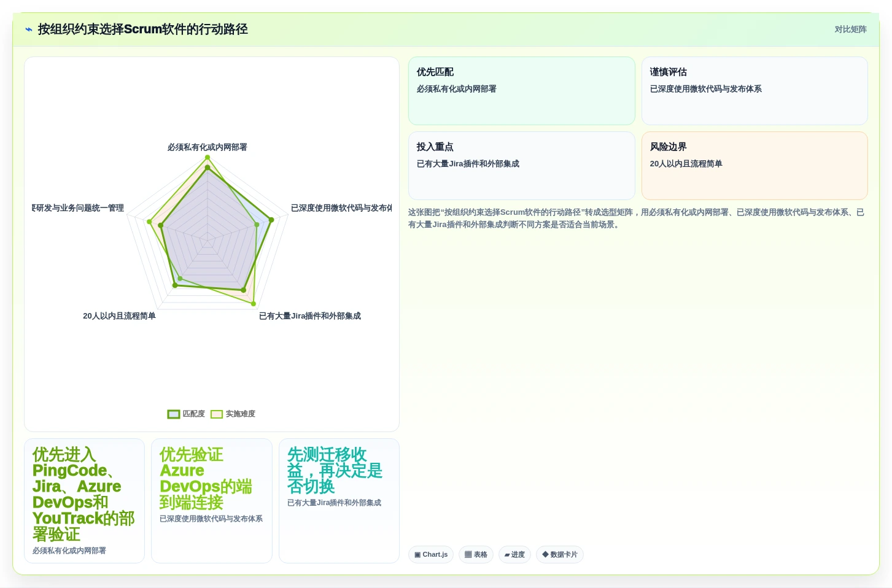Toggle the 匹配度 legend color swatch
This screenshot has width=892, height=588.
click(174, 414)
